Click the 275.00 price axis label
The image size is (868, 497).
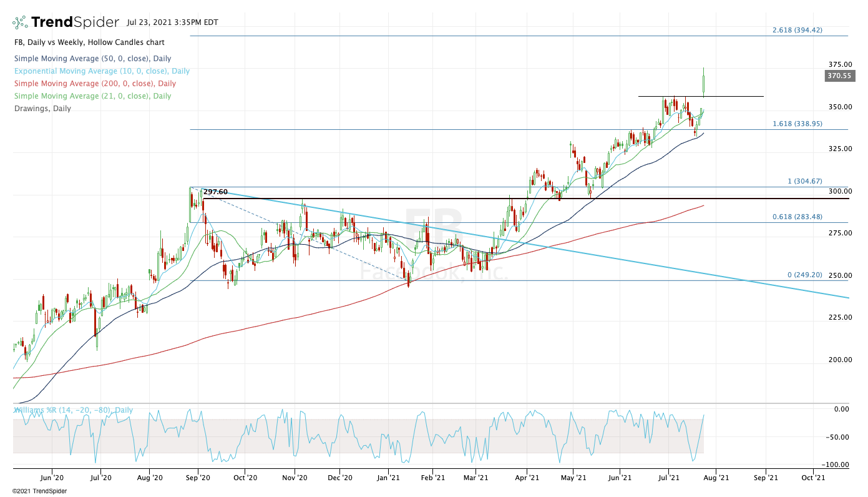click(x=840, y=233)
